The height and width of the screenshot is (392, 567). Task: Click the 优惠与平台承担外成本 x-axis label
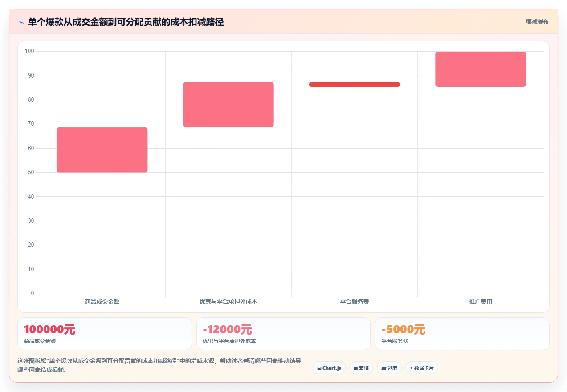click(228, 302)
